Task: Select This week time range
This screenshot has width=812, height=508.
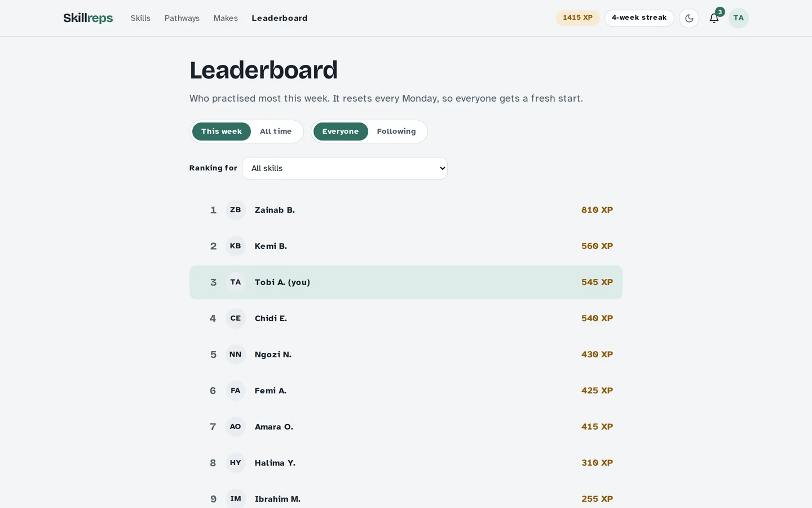Action: [222, 132]
